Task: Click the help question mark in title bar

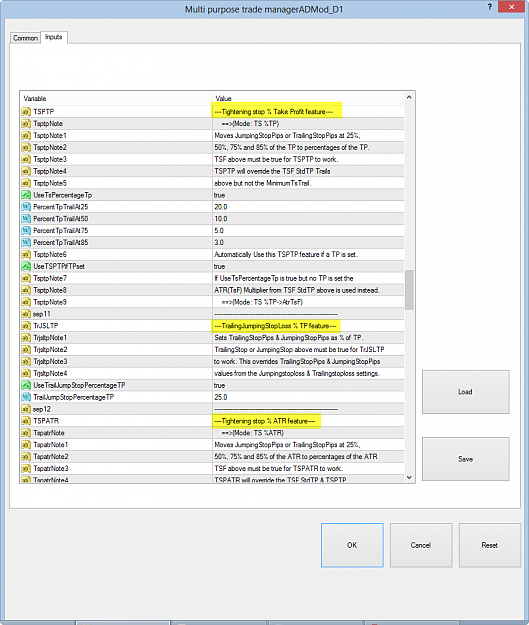Action: 490,7
